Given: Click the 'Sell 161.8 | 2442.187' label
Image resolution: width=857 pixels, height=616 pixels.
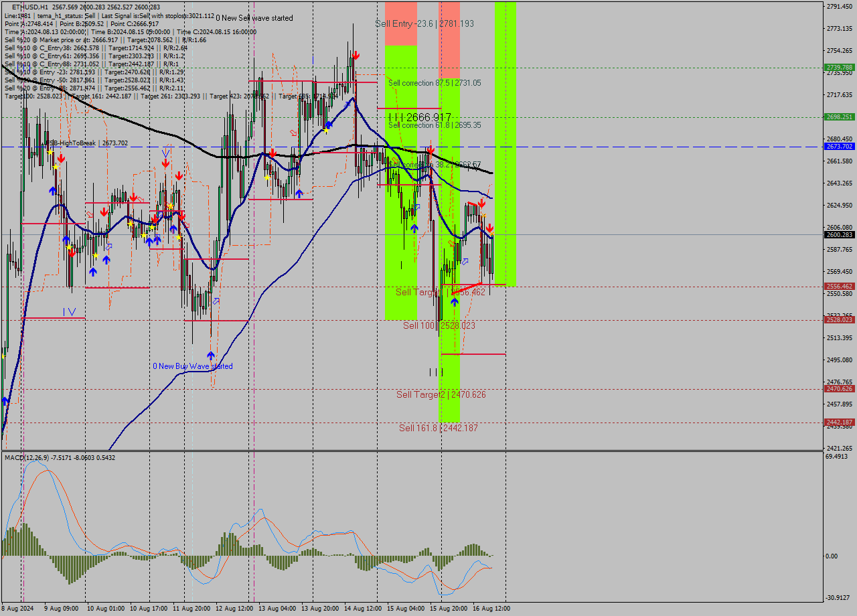Looking at the screenshot, I should pos(439,428).
